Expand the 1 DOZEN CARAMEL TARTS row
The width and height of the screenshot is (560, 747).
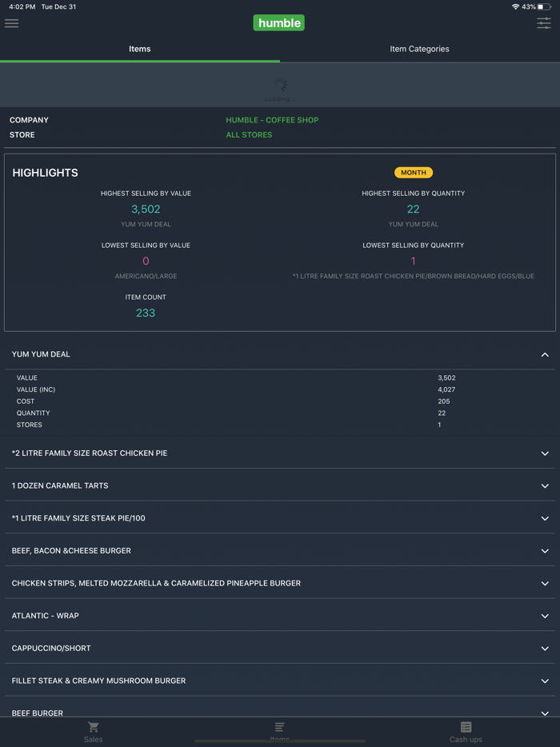tap(546, 485)
